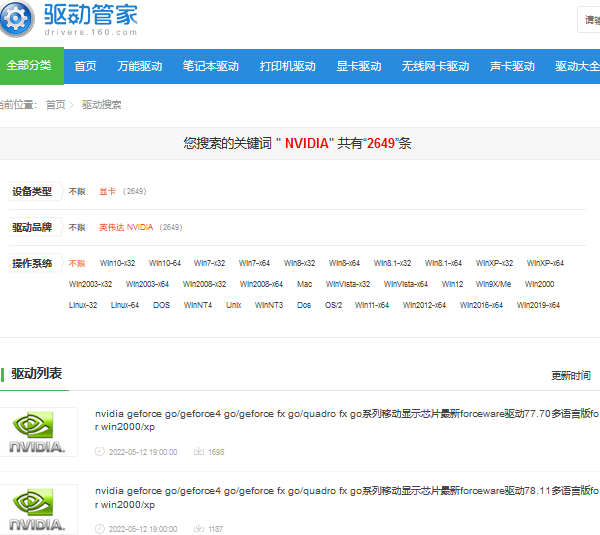Filter by Win8.1-x32 system
The height and width of the screenshot is (535, 600).
392,263
